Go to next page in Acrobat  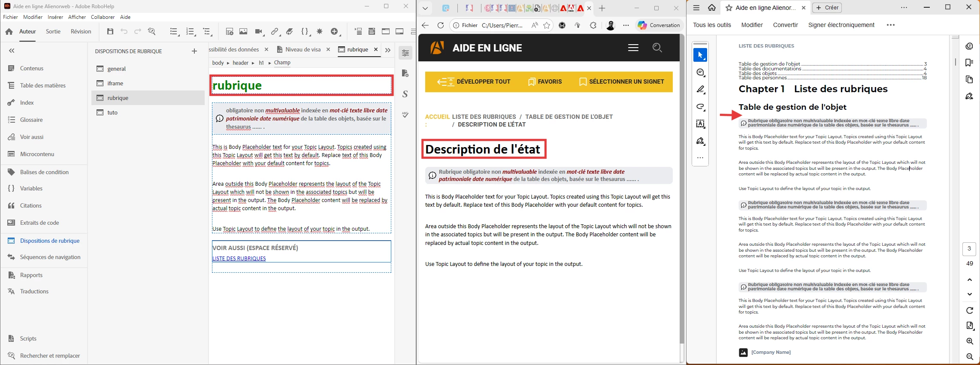pyautogui.click(x=970, y=294)
